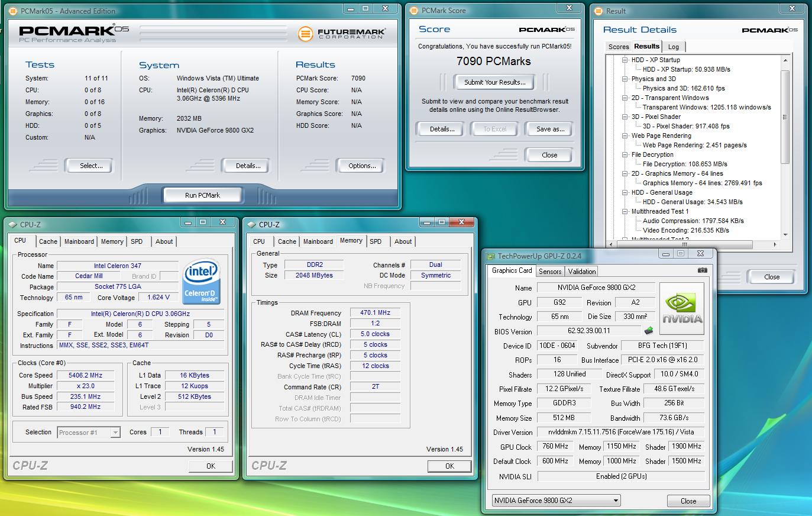The height and width of the screenshot is (516, 812).
Task: Click Submit Your Results... button
Action: 494,82
